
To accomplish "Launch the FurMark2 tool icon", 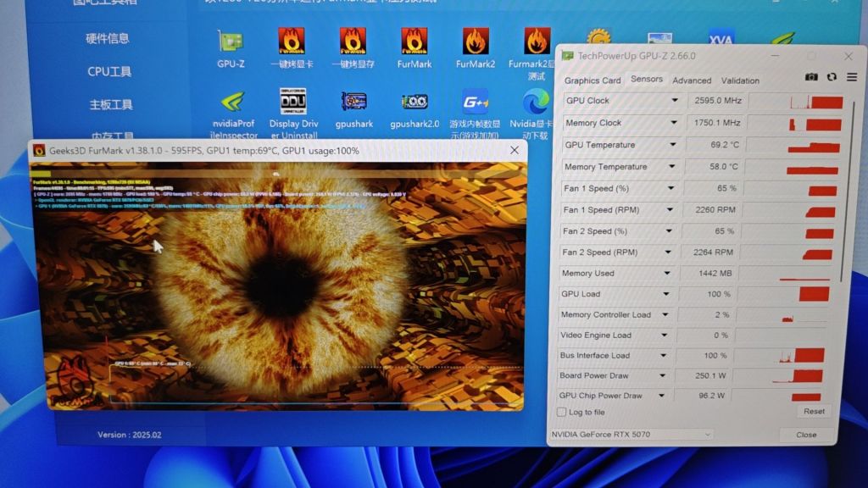I will point(476,44).
